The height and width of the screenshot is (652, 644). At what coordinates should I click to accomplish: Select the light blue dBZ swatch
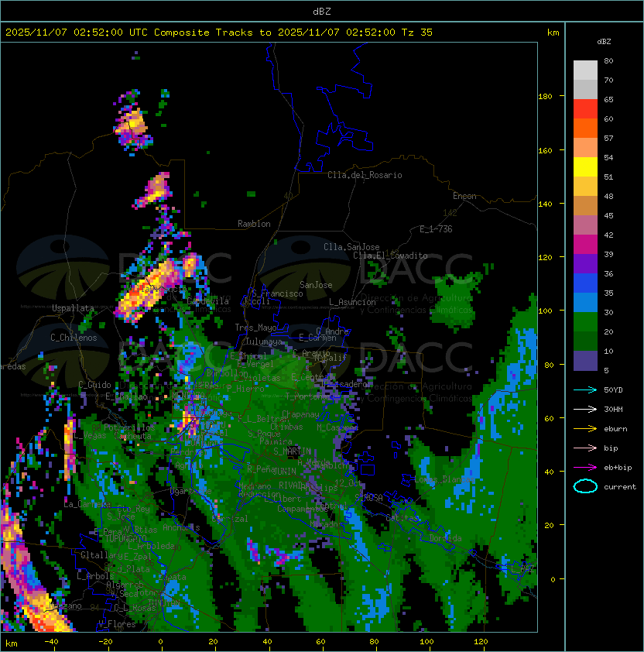585,302
